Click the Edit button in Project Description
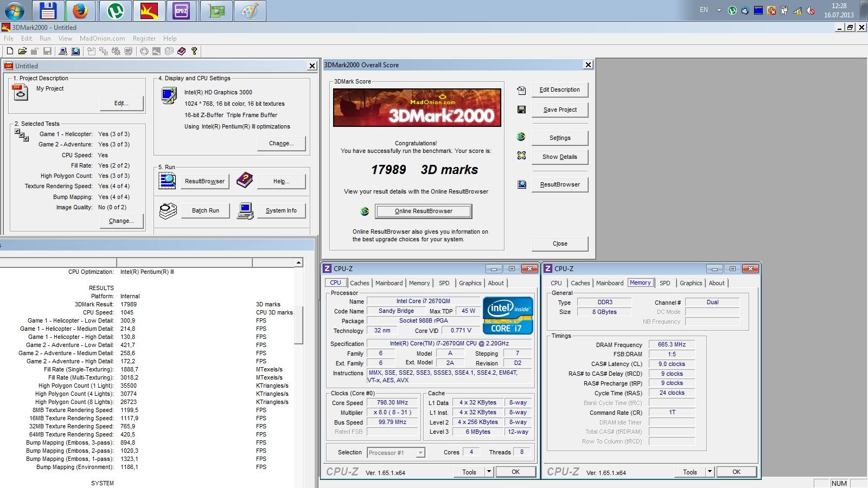This screenshot has width=868, height=488. (122, 103)
